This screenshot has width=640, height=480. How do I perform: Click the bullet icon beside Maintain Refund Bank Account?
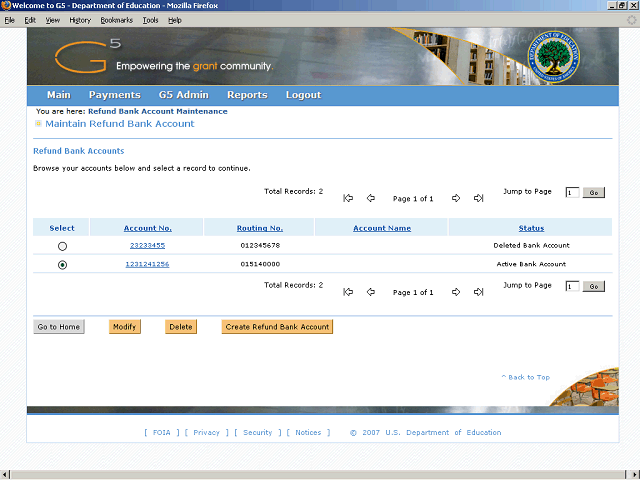[38, 124]
